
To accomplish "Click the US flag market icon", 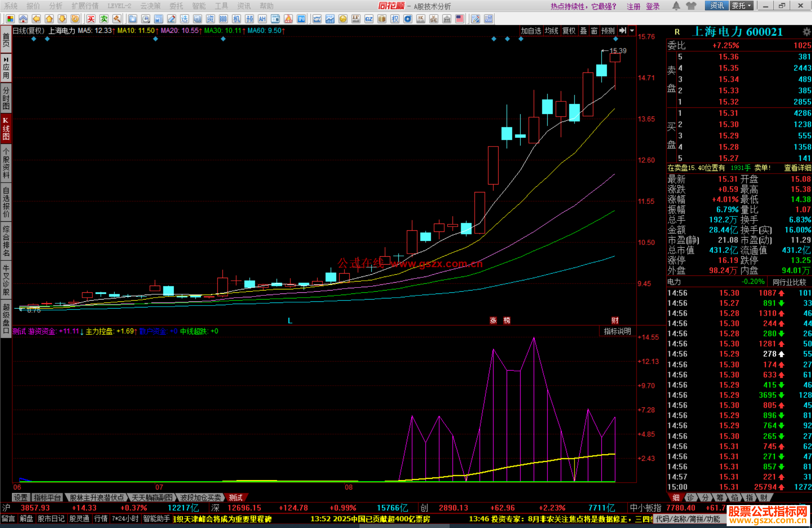I will tap(459, 19).
